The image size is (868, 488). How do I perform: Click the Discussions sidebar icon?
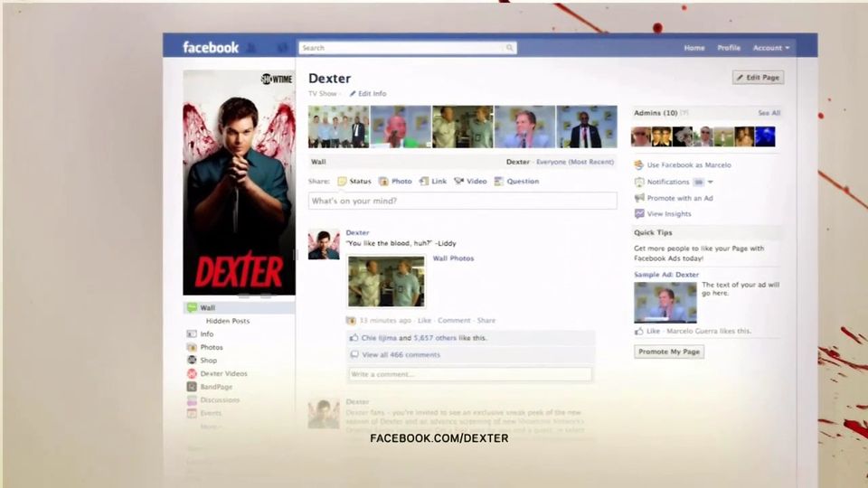pyautogui.click(x=192, y=399)
